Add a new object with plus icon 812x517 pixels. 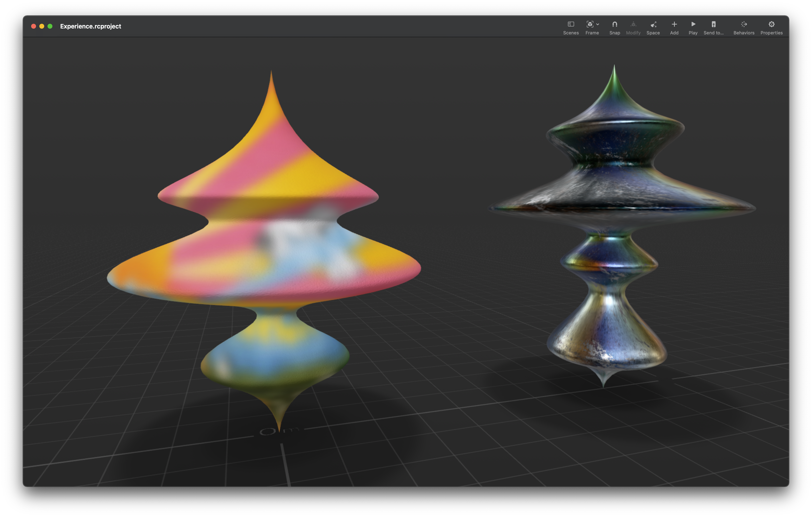click(674, 28)
